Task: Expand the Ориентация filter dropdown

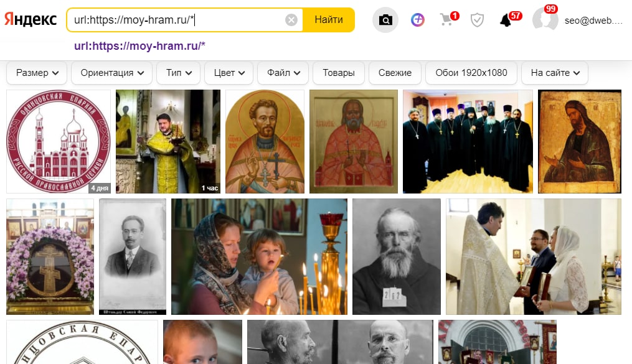Action: click(x=111, y=73)
